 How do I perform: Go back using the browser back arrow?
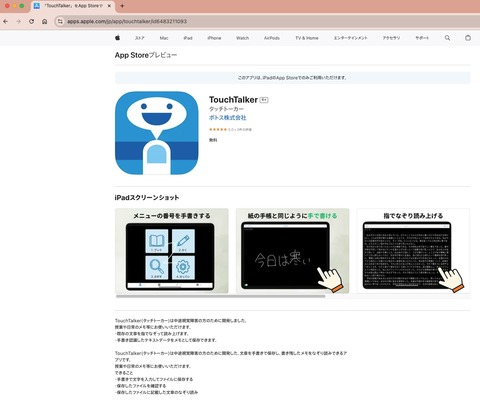[x=6, y=21]
